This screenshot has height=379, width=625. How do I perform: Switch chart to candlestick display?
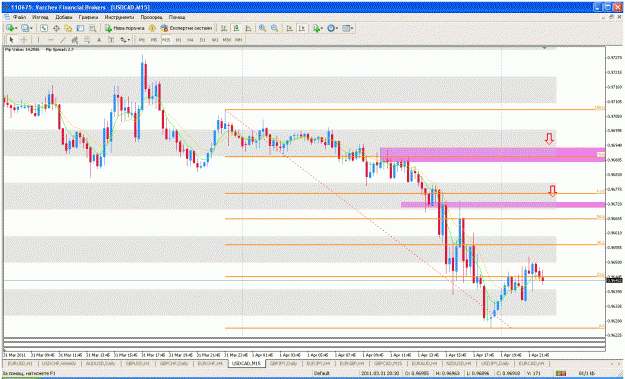click(x=236, y=28)
